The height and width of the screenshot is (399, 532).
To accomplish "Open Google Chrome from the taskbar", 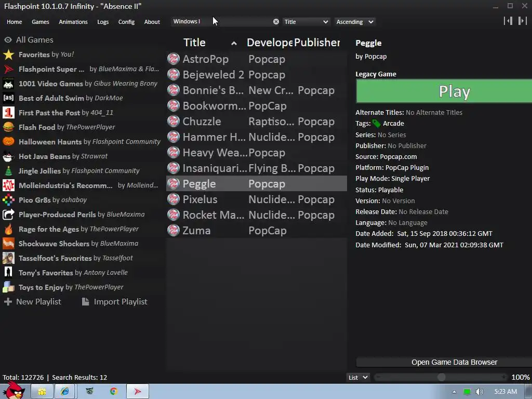I will (x=114, y=392).
